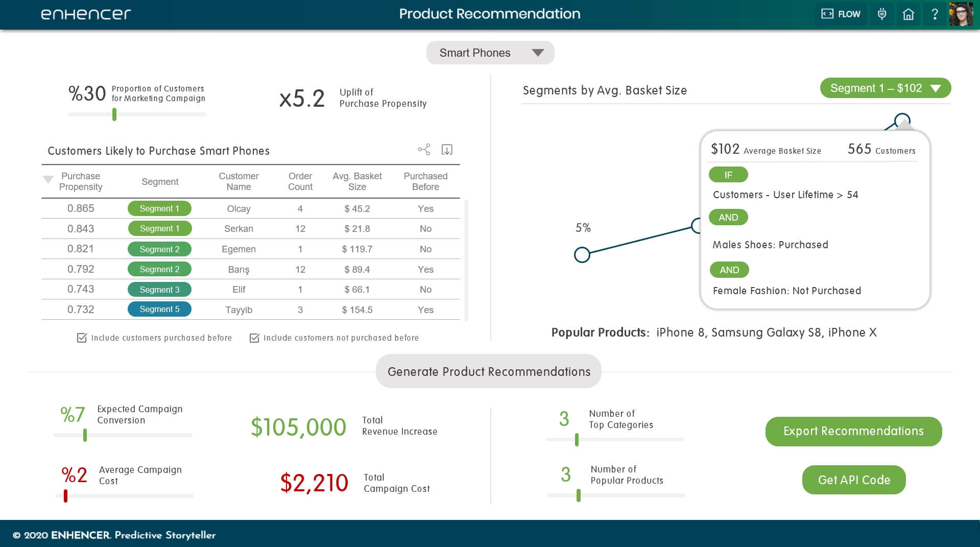
Task: Click the Purchased Before column header
Action: tap(425, 181)
